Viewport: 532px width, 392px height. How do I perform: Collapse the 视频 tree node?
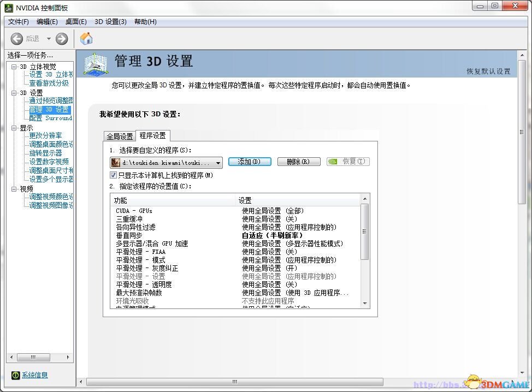pos(14,189)
